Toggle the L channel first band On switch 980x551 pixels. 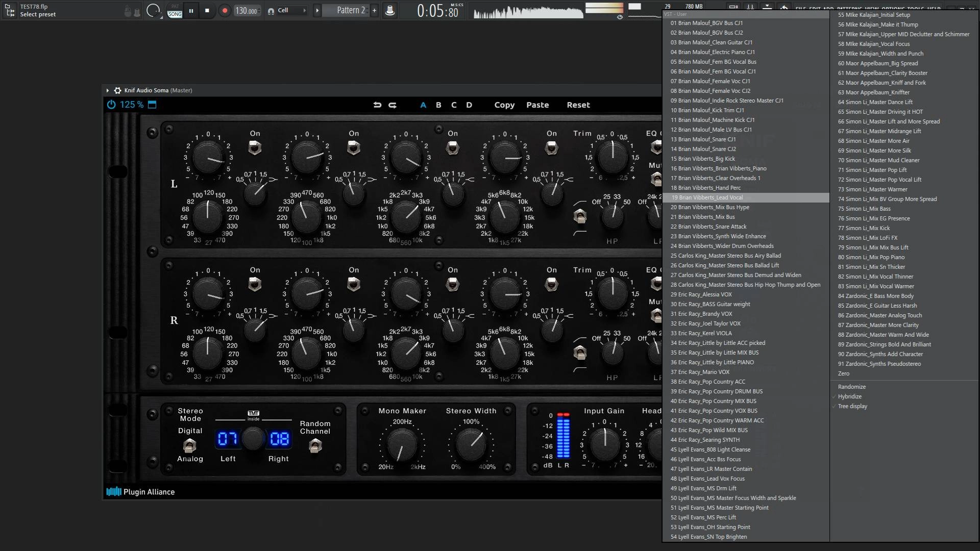click(255, 148)
